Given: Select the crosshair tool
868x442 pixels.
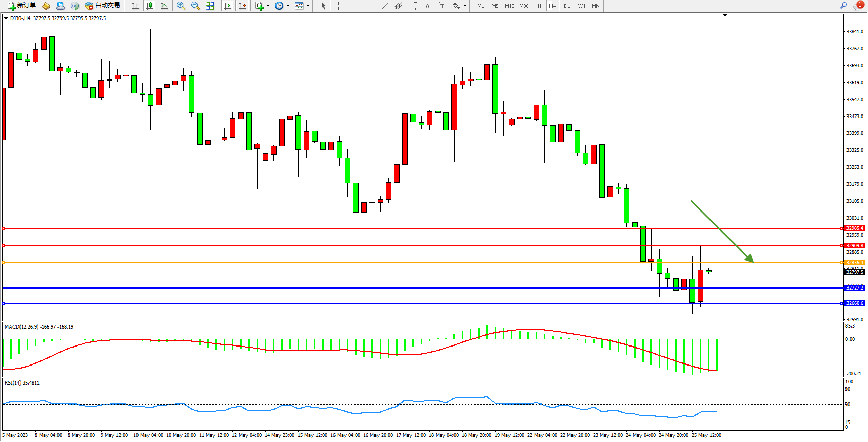Looking at the screenshot, I should [x=338, y=6].
